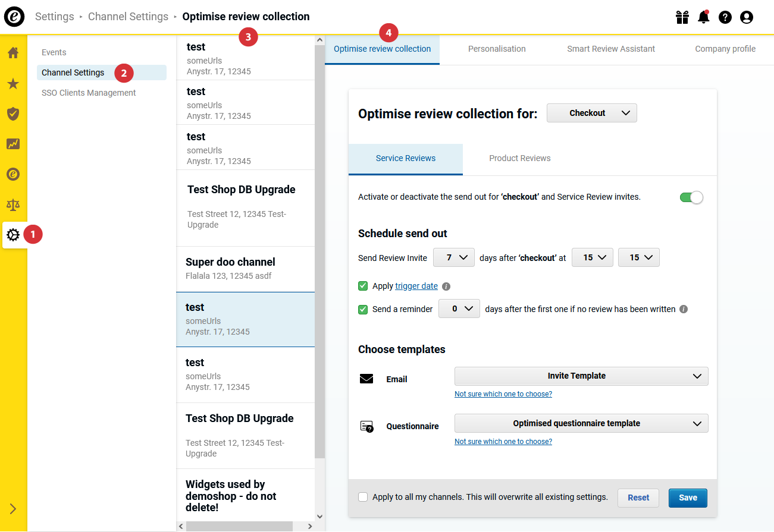Open the notifications bell icon
Viewport: 774px width, 532px height.
click(704, 17)
